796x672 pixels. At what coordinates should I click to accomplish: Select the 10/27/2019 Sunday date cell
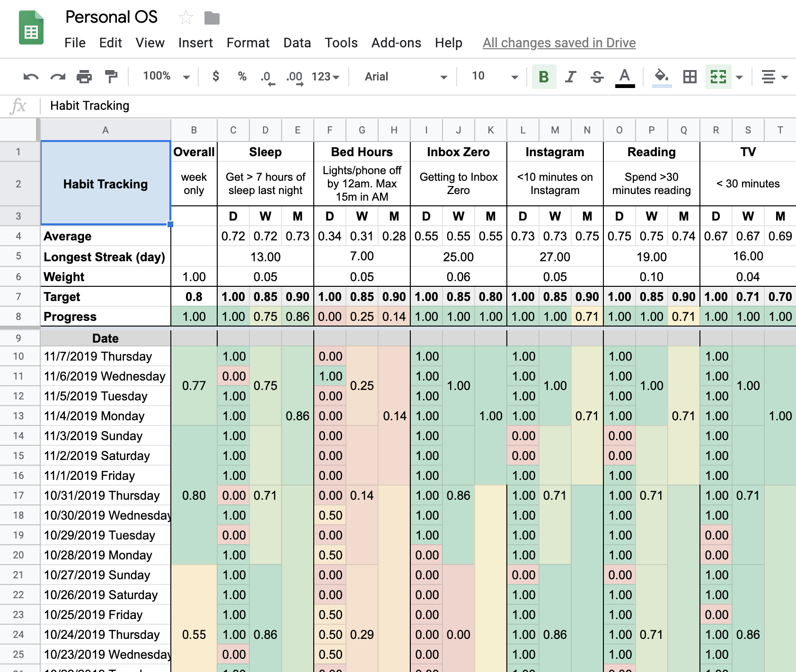(x=106, y=575)
